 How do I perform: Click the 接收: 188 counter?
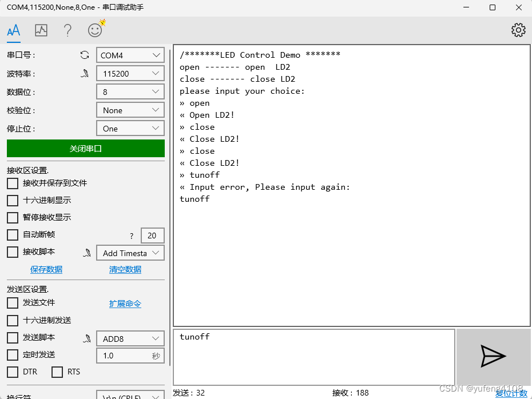351,393
